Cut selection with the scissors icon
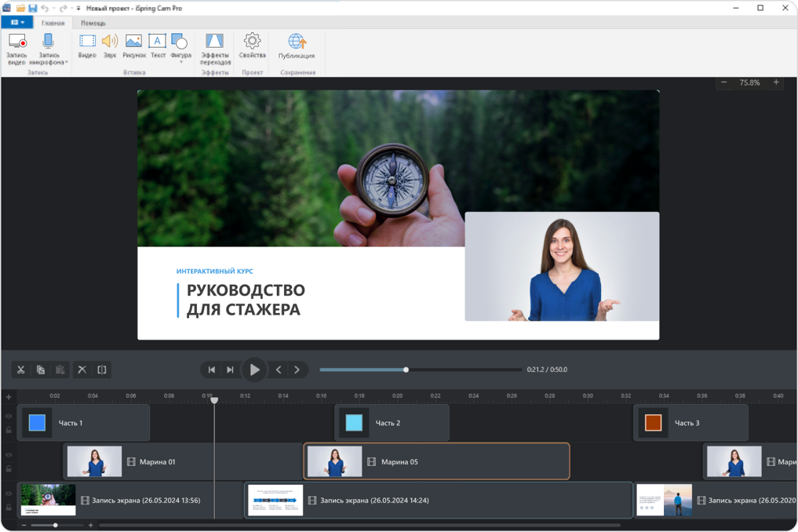Image resolution: width=798 pixels, height=532 pixels. point(21,370)
